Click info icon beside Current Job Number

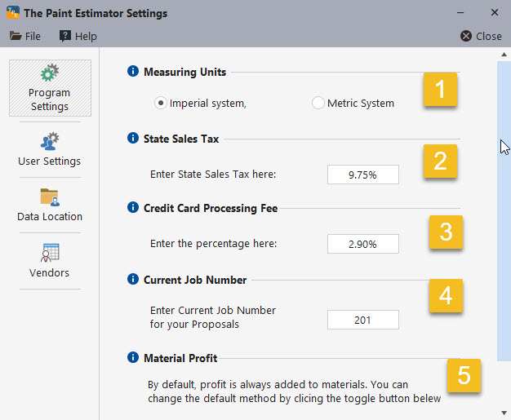133,280
